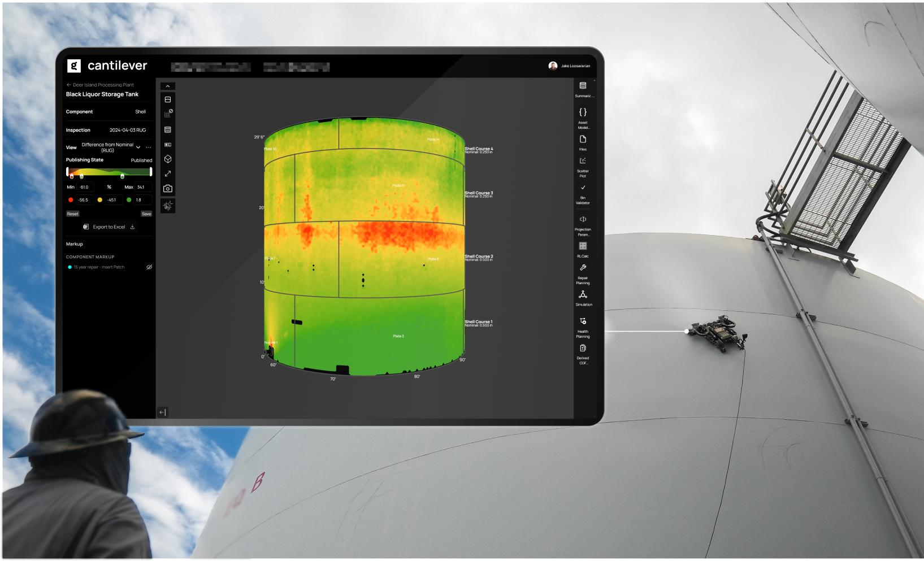Click the yellow threshold field -45.1
924x561 pixels.
[x=114, y=200]
